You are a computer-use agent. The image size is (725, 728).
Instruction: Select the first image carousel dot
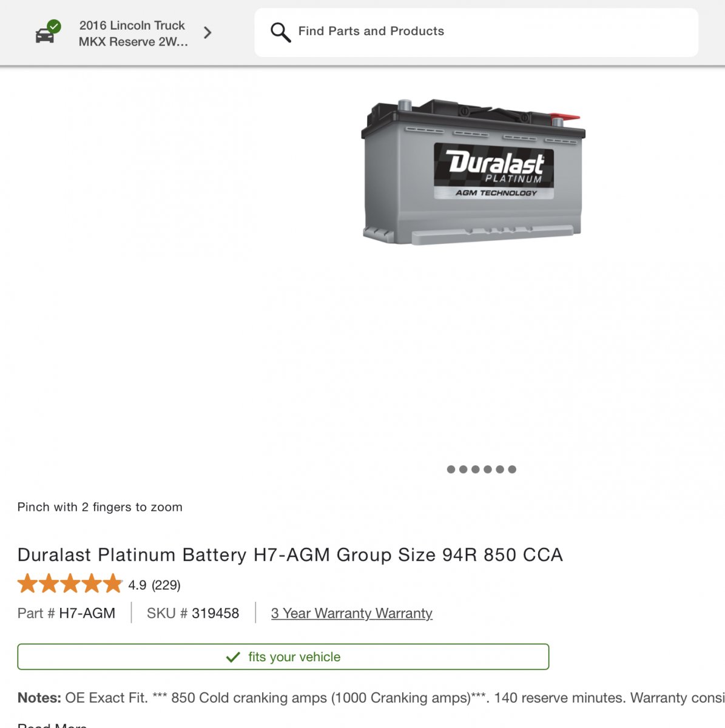[x=451, y=469]
